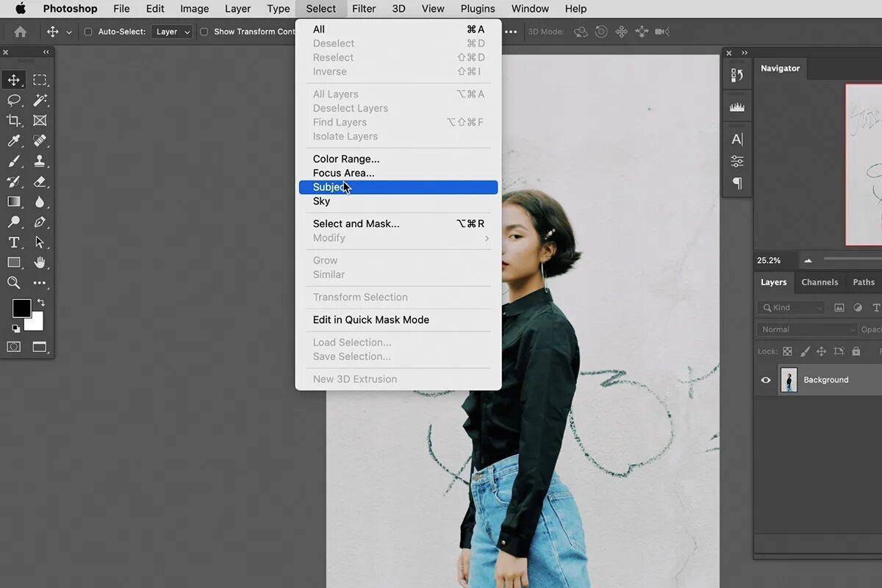882x588 pixels.
Task: Switch to the Paths tab
Action: point(864,282)
